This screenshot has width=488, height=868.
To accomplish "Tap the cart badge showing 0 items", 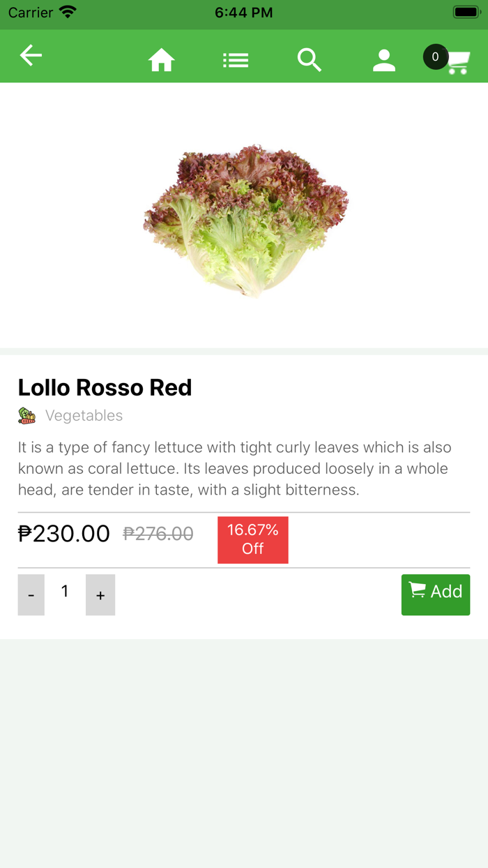I will click(x=435, y=57).
